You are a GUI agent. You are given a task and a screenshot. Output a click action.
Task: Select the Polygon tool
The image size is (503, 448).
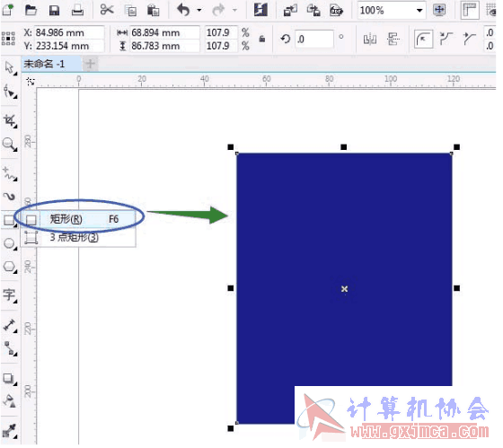point(10,267)
